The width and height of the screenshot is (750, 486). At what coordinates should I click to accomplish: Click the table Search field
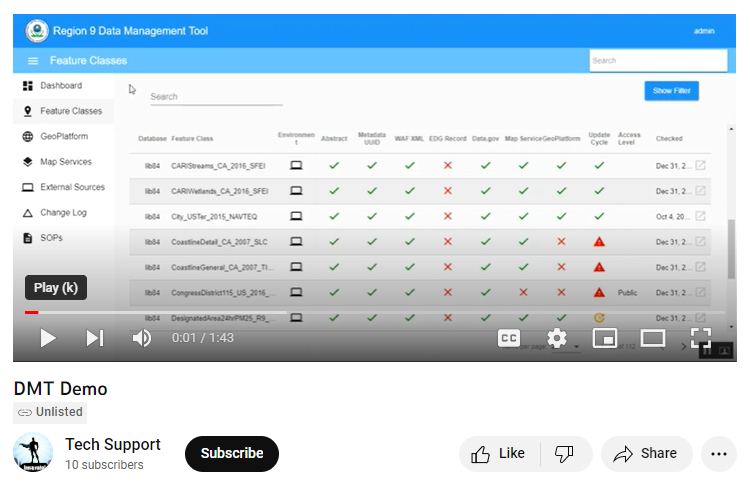pos(216,97)
